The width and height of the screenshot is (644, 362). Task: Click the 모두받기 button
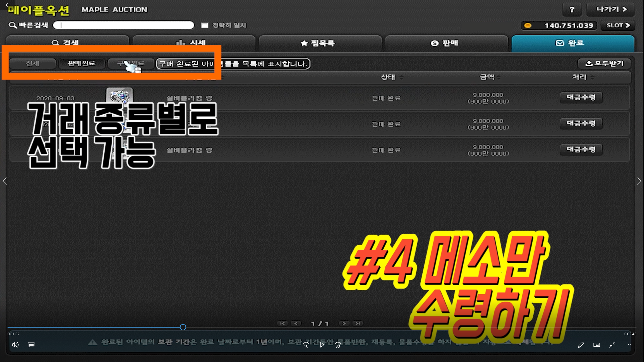[604, 63]
